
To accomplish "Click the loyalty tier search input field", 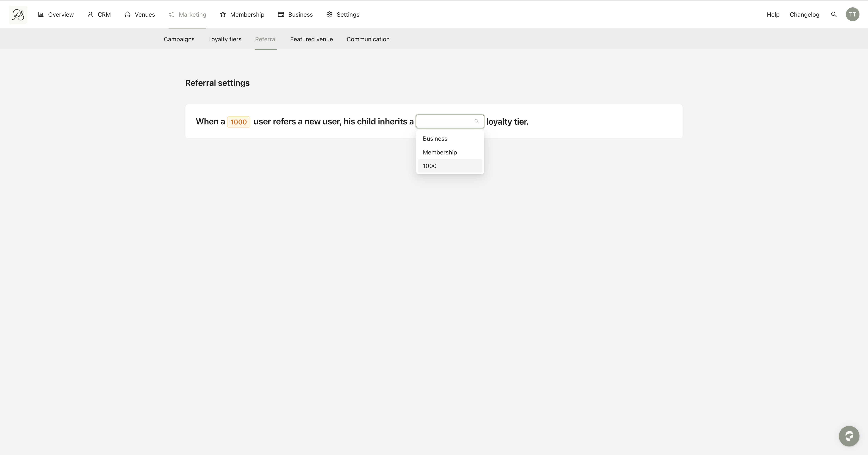I will (445, 121).
